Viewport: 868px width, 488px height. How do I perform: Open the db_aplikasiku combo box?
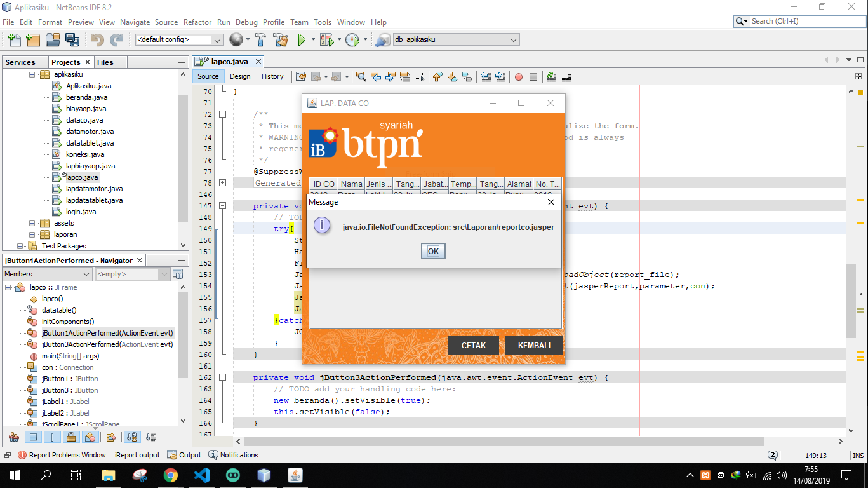[456, 39]
